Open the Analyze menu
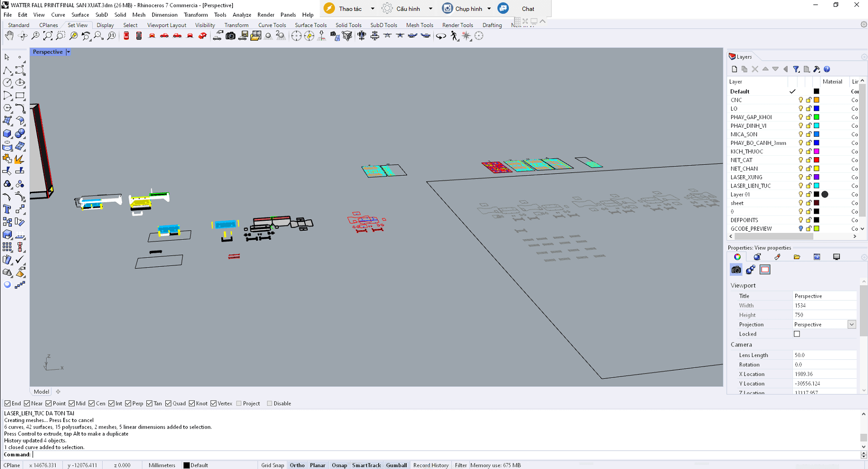868x469 pixels. click(242, 15)
